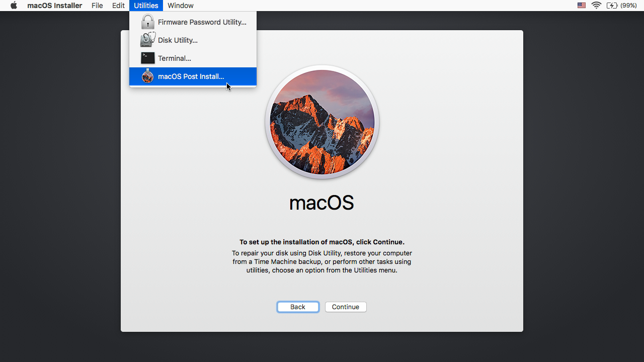Open the Apple menu
Screen dimensions: 644x362
(x=13, y=6)
